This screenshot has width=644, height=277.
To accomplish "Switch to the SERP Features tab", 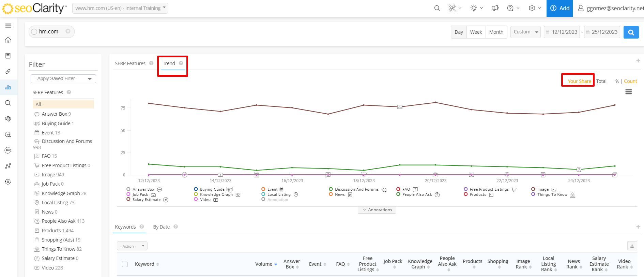I will (130, 63).
